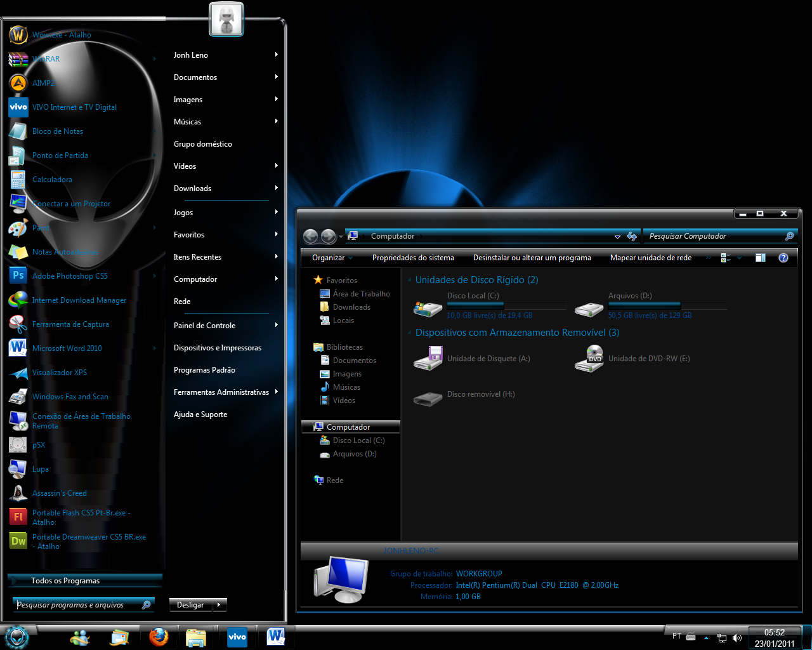Click the Explorer back navigation button

pyautogui.click(x=311, y=237)
